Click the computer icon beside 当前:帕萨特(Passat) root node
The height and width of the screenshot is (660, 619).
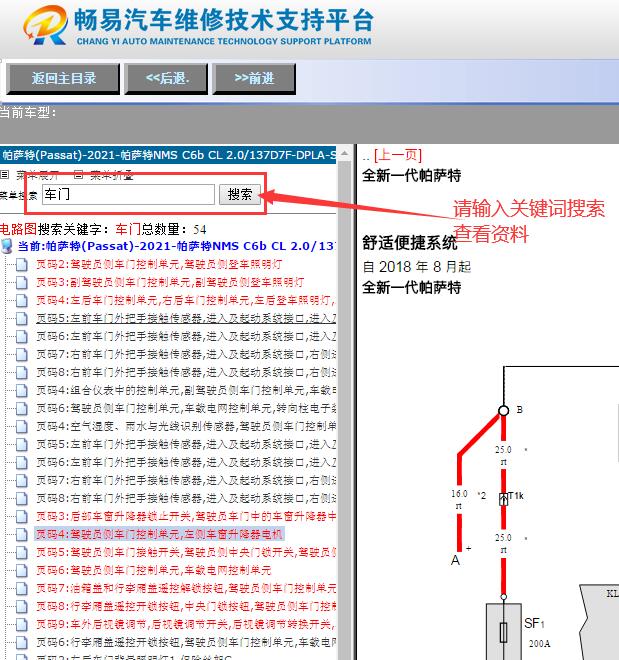click(7, 246)
